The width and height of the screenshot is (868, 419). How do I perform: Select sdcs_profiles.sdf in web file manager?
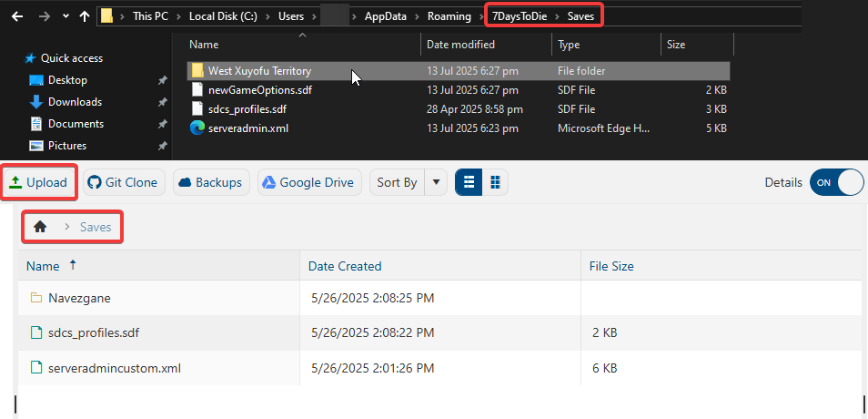94,333
